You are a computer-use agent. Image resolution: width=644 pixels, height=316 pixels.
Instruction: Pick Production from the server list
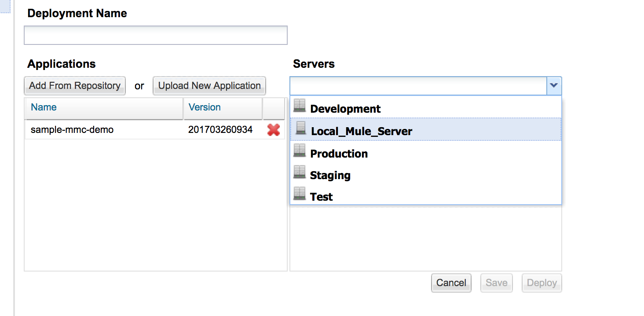pyautogui.click(x=339, y=154)
